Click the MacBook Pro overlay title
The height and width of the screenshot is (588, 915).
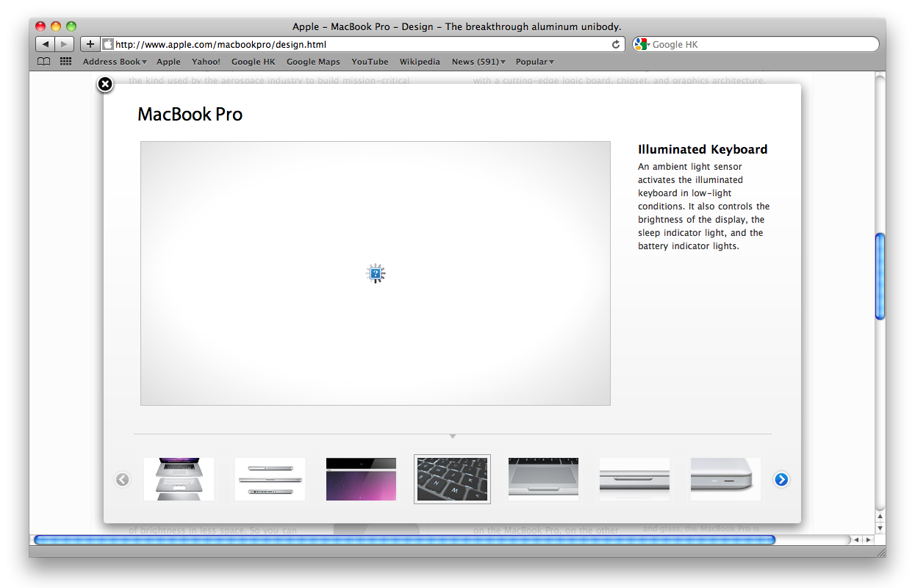[x=190, y=114]
